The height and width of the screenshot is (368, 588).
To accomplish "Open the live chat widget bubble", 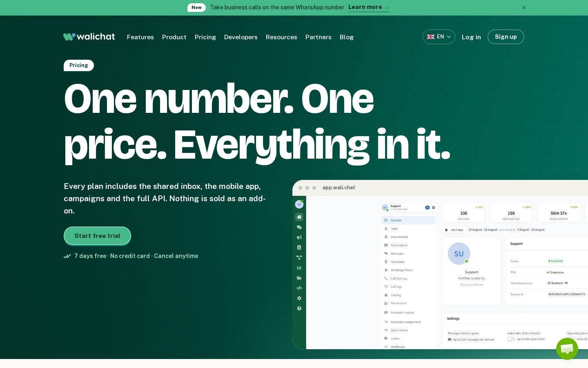I will click(x=567, y=349).
